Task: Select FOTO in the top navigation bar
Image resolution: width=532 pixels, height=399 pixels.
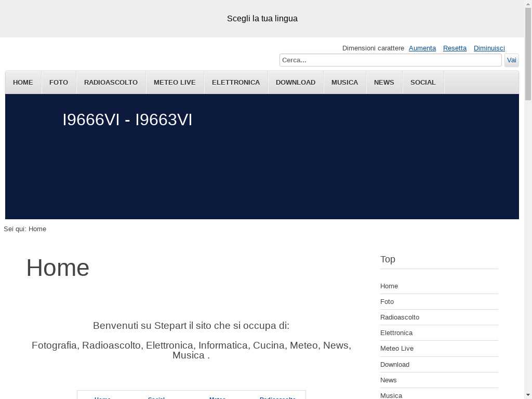Action: (59, 82)
